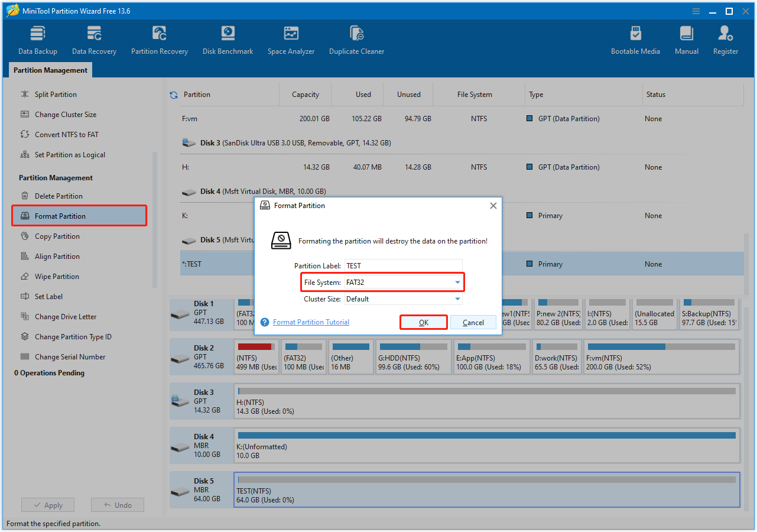Image resolution: width=757 pixels, height=532 pixels.
Task: Open the Bootable Media builder
Action: click(635, 41)
